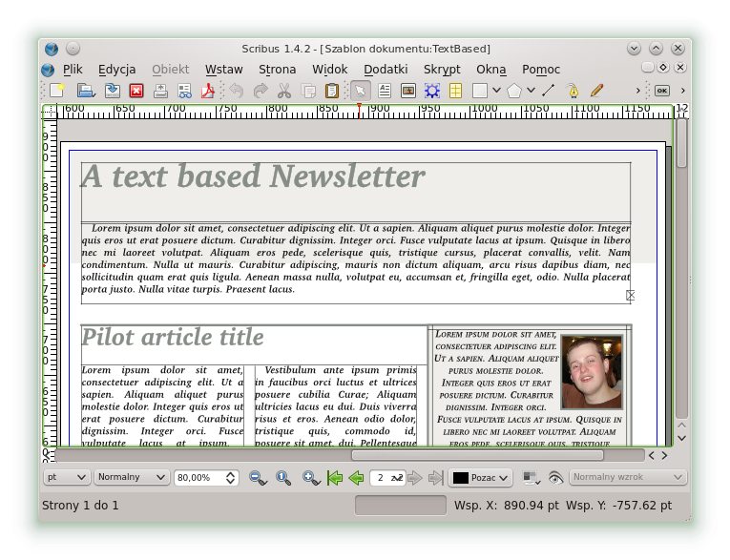The height and width of the screenshot is (560, 730).
Task: Select the Text Frame tool
Action: click(x=385, y=91)
